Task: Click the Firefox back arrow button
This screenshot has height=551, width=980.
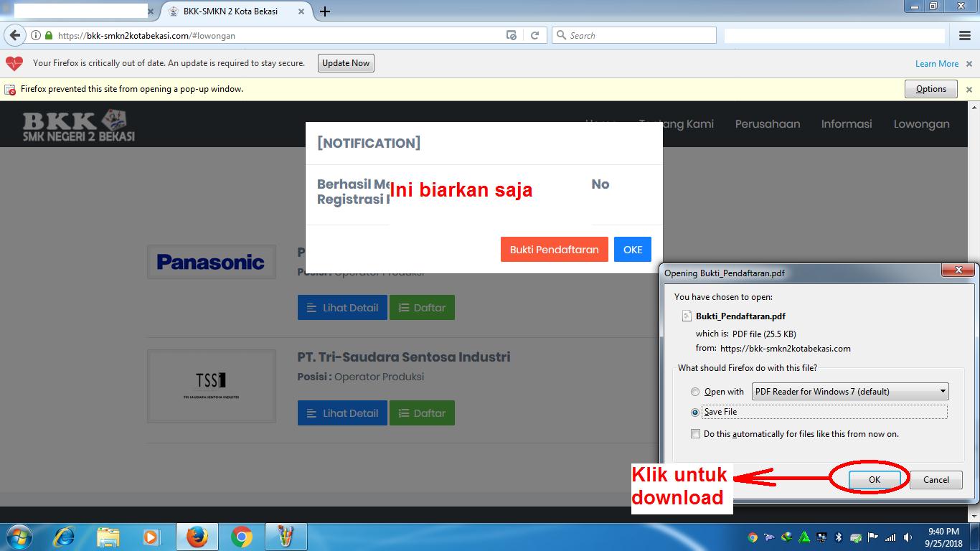Action: (15, 35)
